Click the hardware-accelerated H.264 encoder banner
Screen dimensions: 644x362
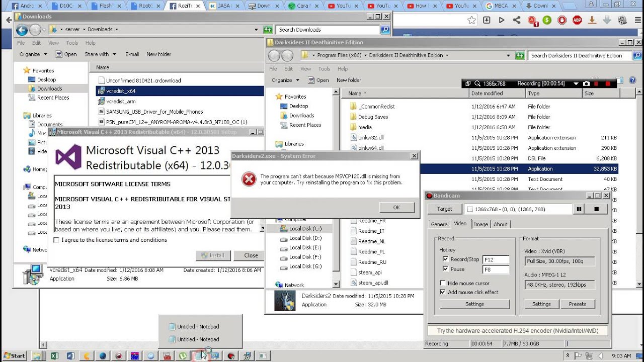(518, 331)
